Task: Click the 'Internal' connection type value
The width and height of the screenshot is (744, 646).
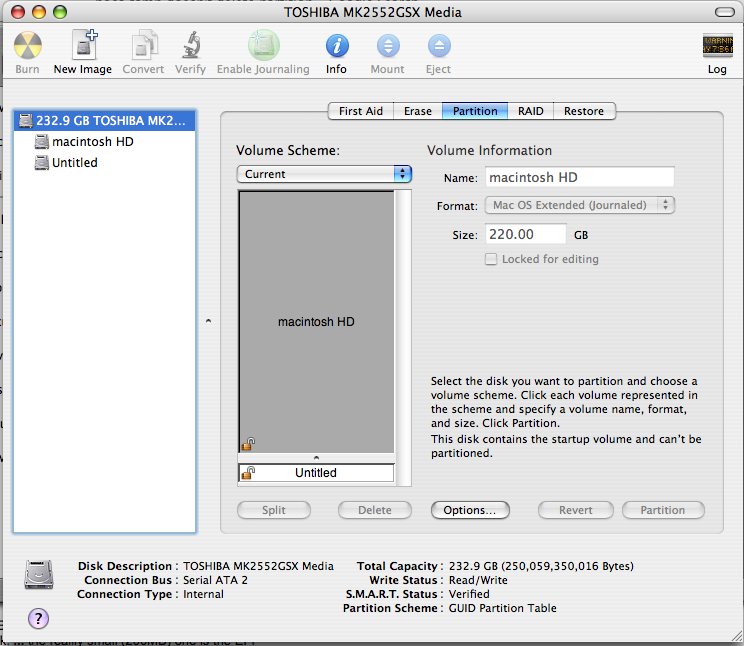Action: pos(203,594)
